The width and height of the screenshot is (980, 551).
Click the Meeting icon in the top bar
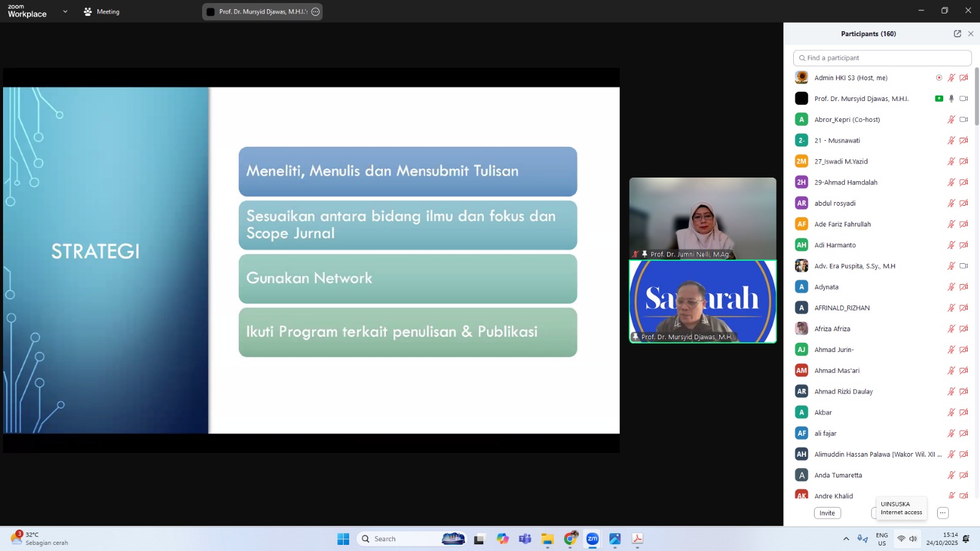tap(88, 12)
